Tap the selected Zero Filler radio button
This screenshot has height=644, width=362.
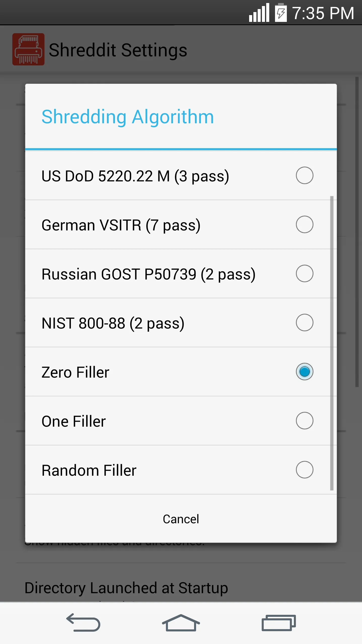pyautogui.click(x=304, y=372)
